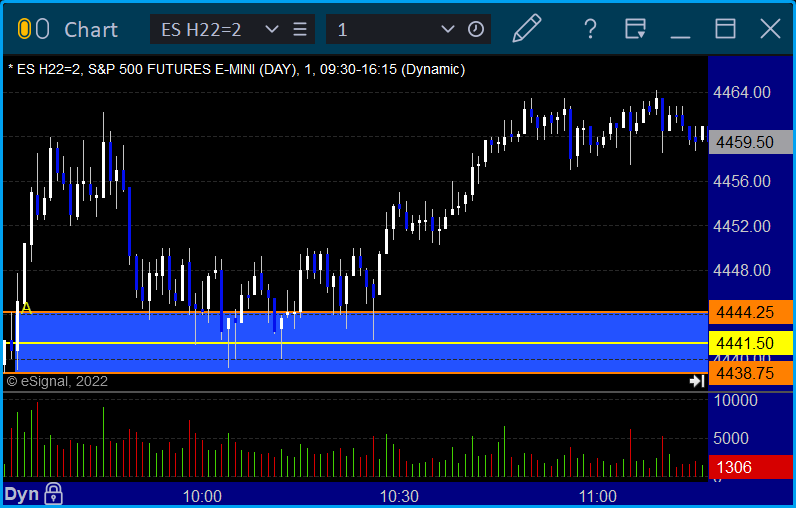
Task: Click the Dyn label at bottom left
Action: pos(22,494)
